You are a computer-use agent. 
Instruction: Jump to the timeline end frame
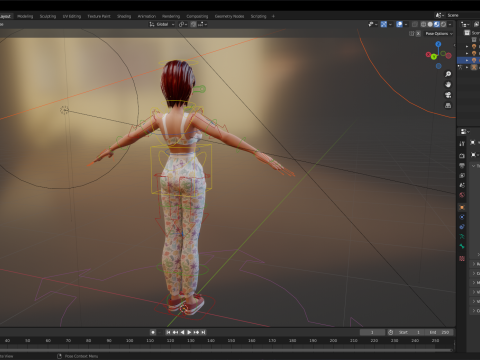pyautogui.click(x=203, y=332)
